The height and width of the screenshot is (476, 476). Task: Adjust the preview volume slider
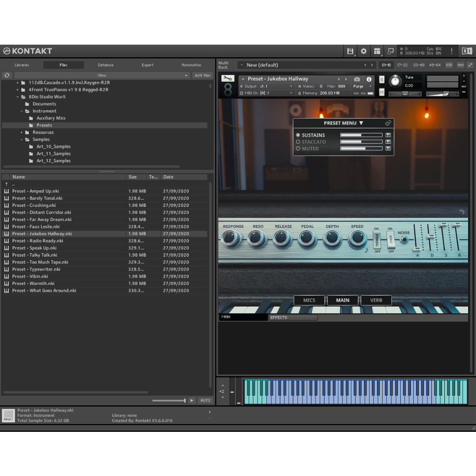[x=169, y=401]
